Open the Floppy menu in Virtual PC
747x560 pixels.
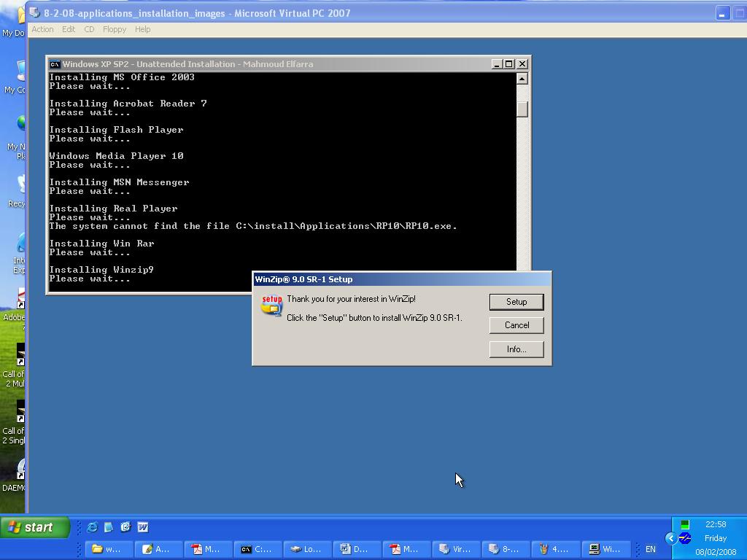coord(115,29)
